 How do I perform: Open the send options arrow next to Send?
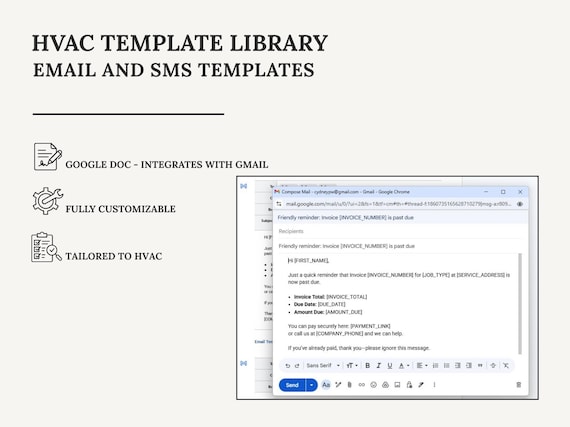coord(312,385)
